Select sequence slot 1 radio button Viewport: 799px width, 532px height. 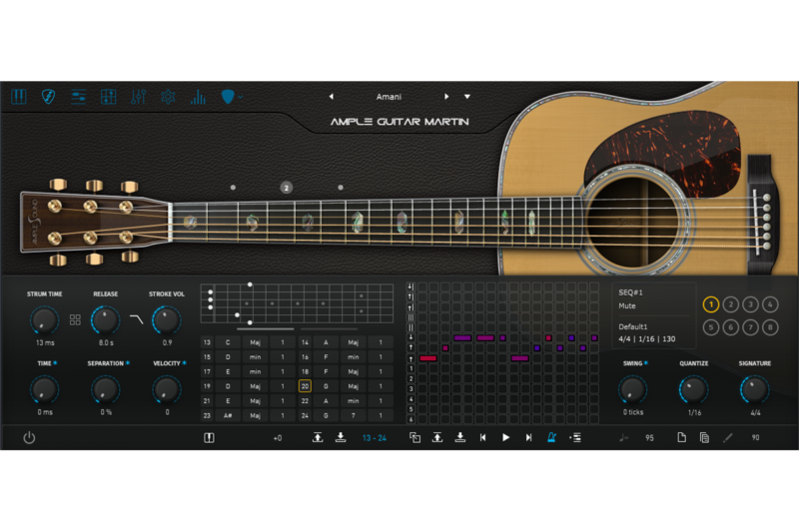click(x=711, y=304)
